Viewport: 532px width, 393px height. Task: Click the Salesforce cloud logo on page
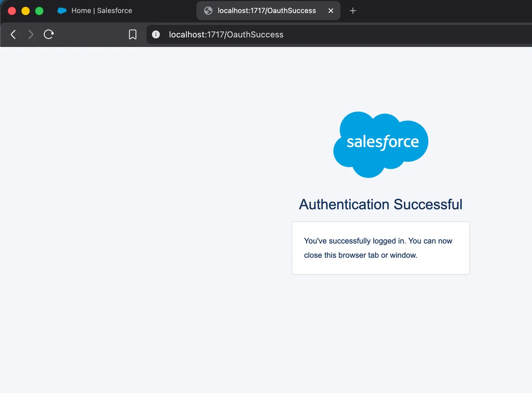pos(381,144)
